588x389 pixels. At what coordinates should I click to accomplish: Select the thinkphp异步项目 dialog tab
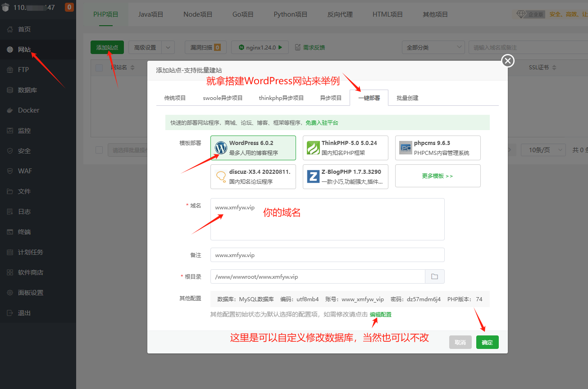281,98
